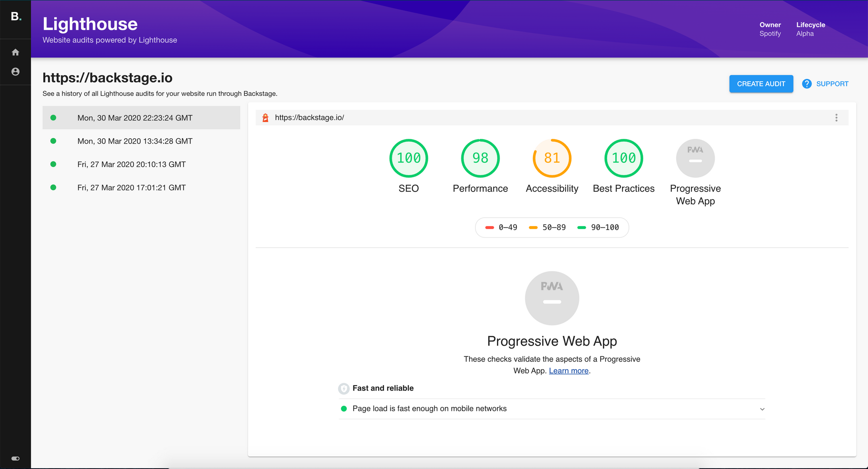Toggle the Mon, 30 Mar 2020 22:23:24 audit entry

pos(141,117)
